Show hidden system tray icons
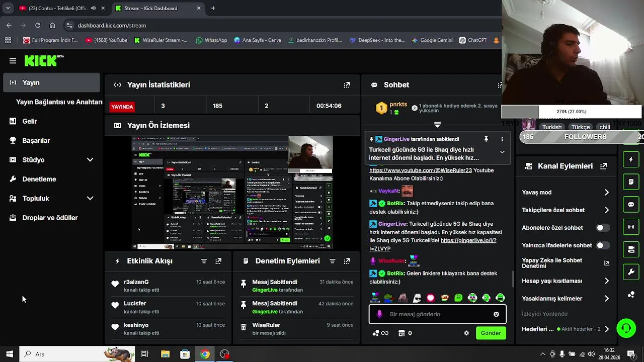644x362 pixels. [x=542, y=354]
